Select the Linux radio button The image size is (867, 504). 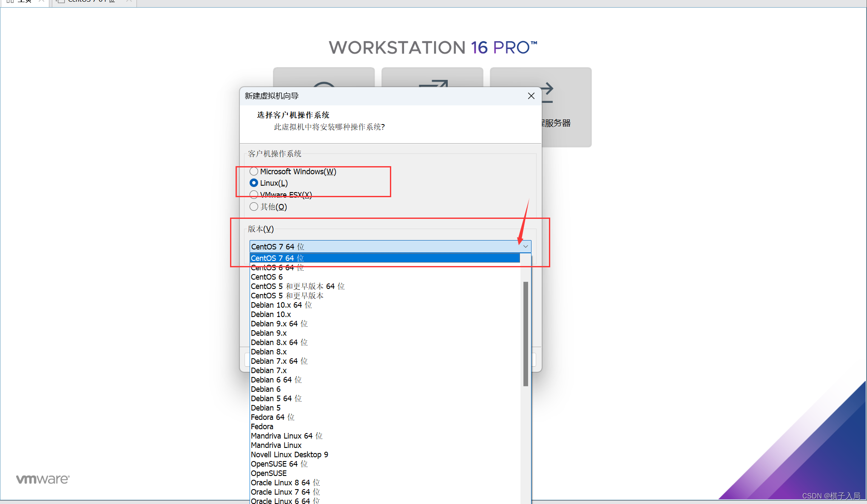254,183
